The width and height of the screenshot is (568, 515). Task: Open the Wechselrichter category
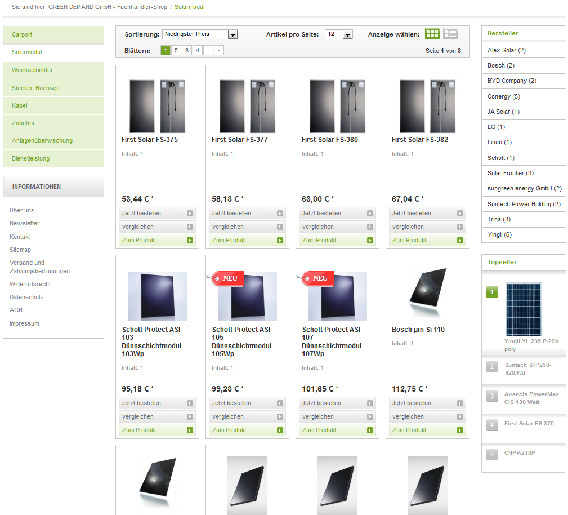click(x=53, y=70)
